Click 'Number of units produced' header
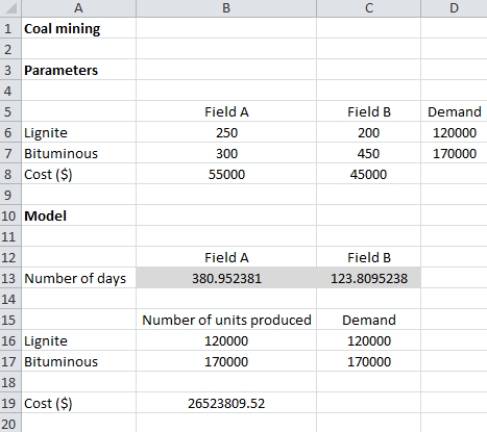Screen dimensions: 487x432 pyautogui.click(x=226, y=320)
